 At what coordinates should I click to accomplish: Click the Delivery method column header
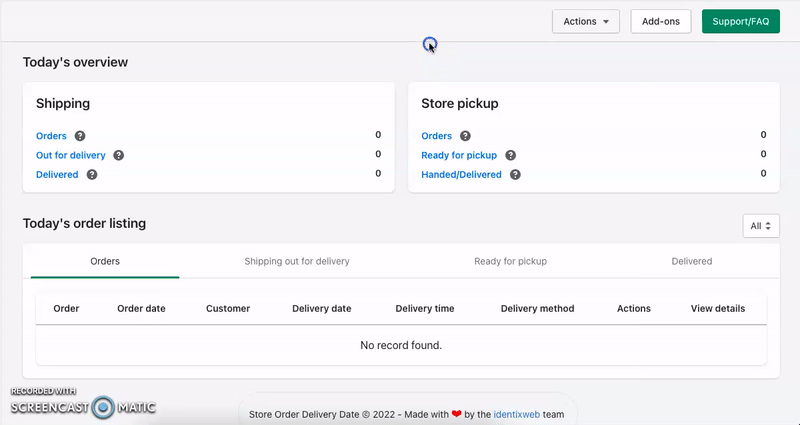[537, 309]
